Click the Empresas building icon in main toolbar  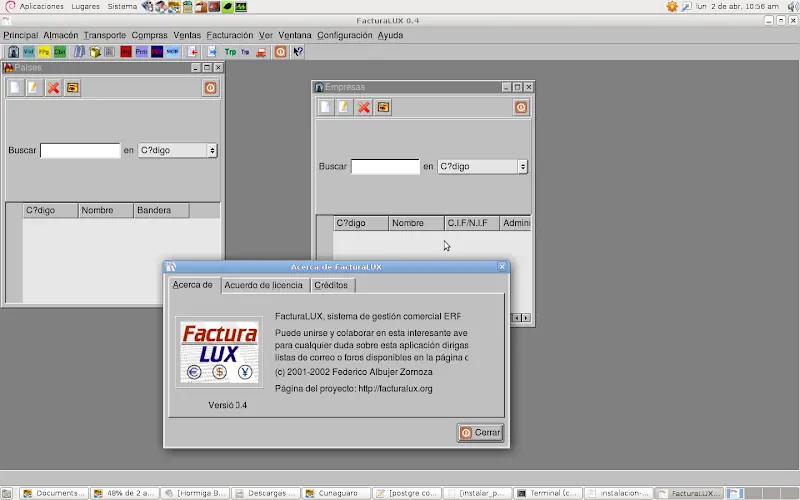pyautogui.click(x=13, y=52)
